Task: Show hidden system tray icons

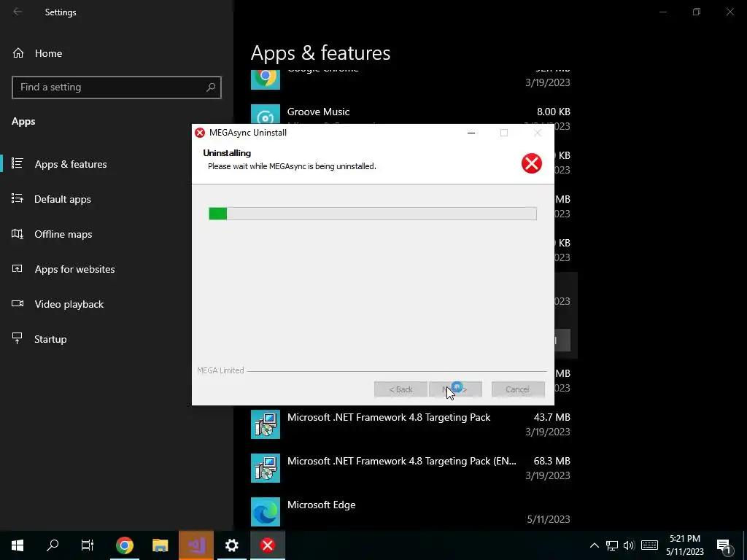Action: [594, 545]
